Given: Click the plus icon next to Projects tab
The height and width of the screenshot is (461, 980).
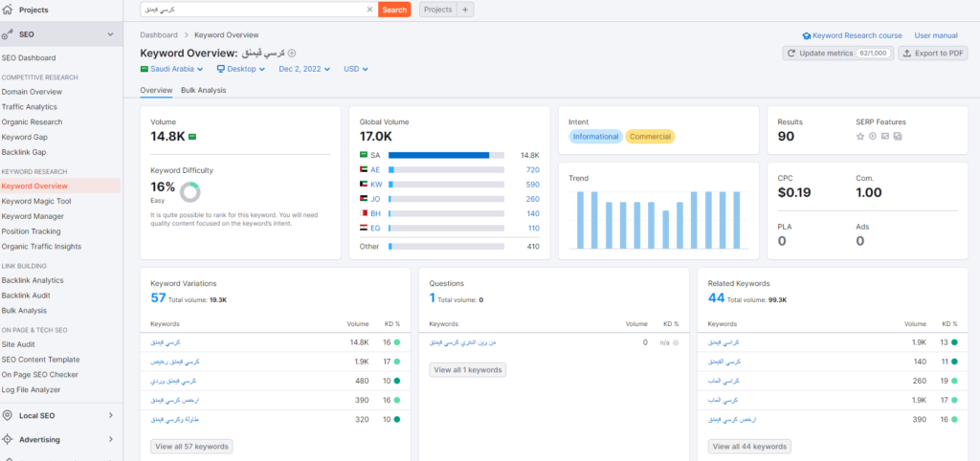Looking at the screenshot, I should click(x=465, y=10).
